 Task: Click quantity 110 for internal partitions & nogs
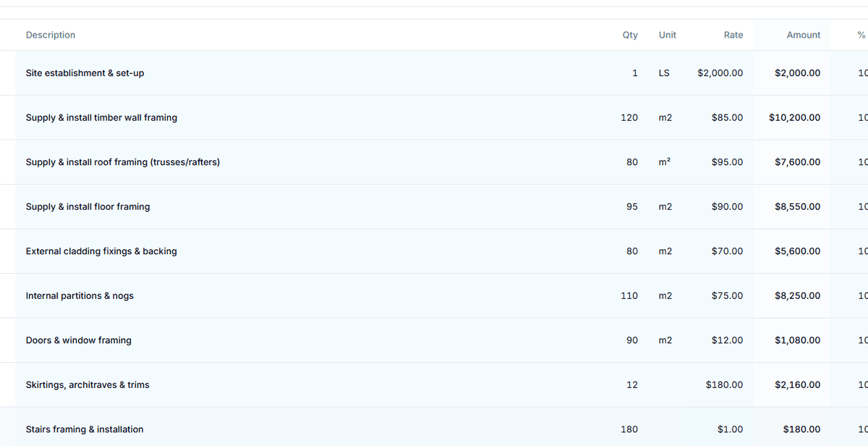[x=629, y=296]
